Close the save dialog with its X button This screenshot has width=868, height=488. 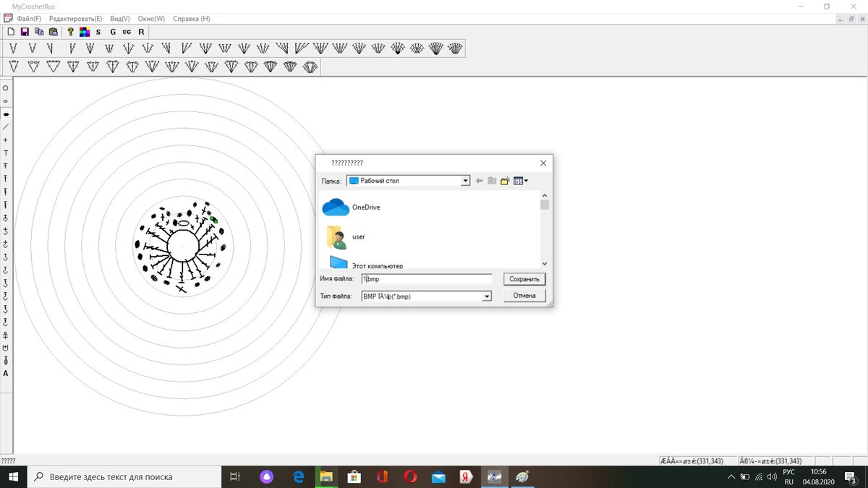(x=543, y=163)
